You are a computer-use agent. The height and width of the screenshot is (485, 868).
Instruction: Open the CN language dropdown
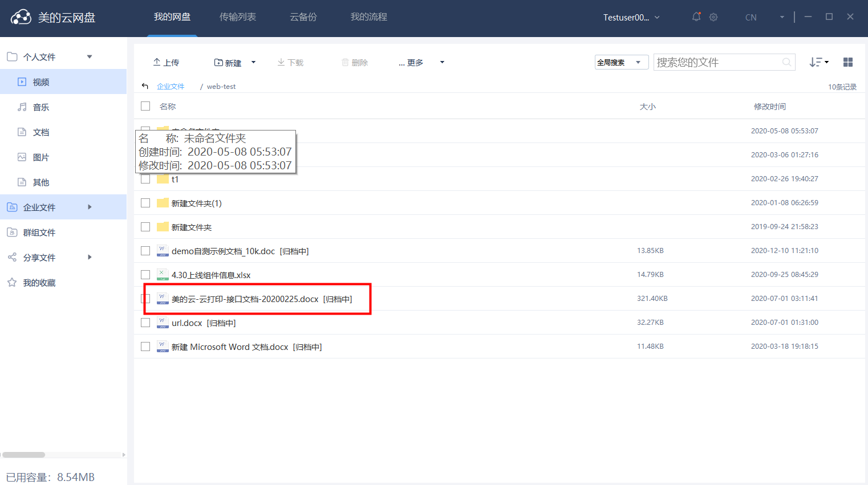[x=765, y=17]
